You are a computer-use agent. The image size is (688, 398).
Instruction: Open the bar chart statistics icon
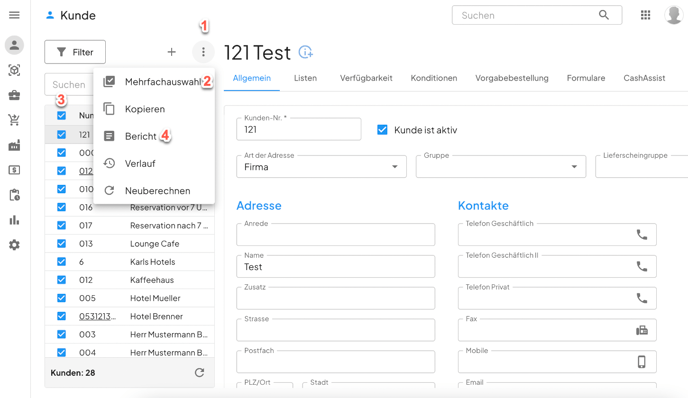tap(14, 220)
